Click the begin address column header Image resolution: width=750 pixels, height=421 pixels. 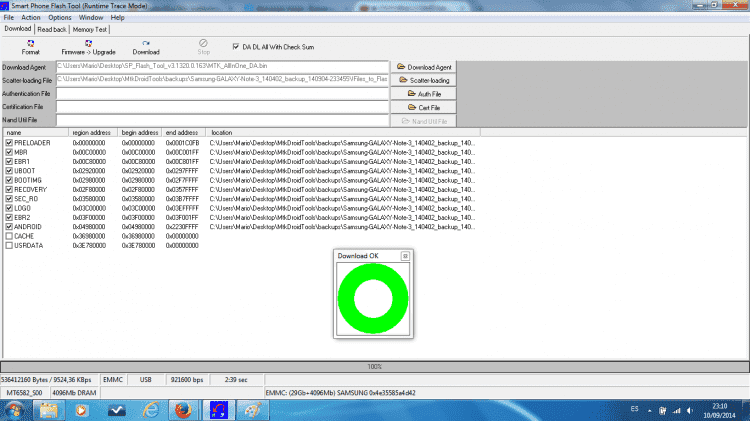(140, 133)
